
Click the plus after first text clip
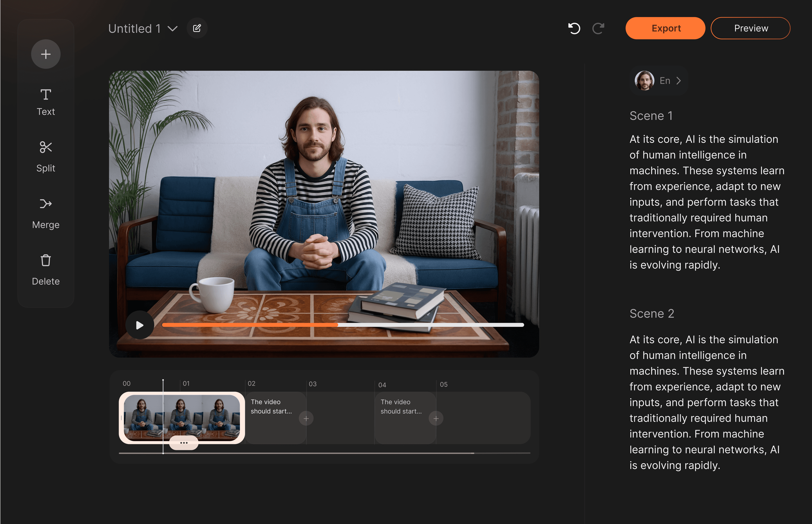click(306, 418)
